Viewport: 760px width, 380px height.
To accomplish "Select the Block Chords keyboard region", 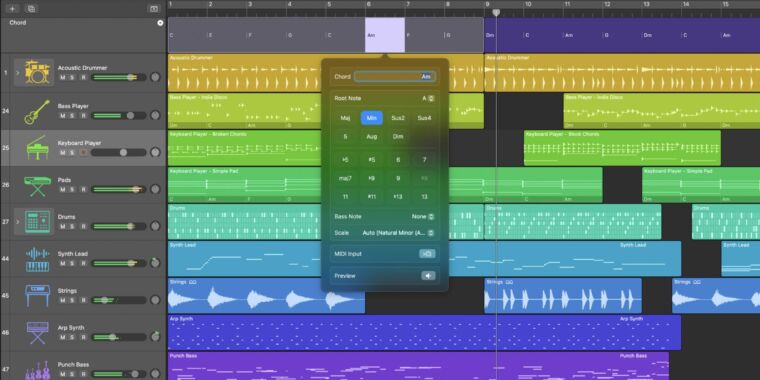I will pos(622,148).
